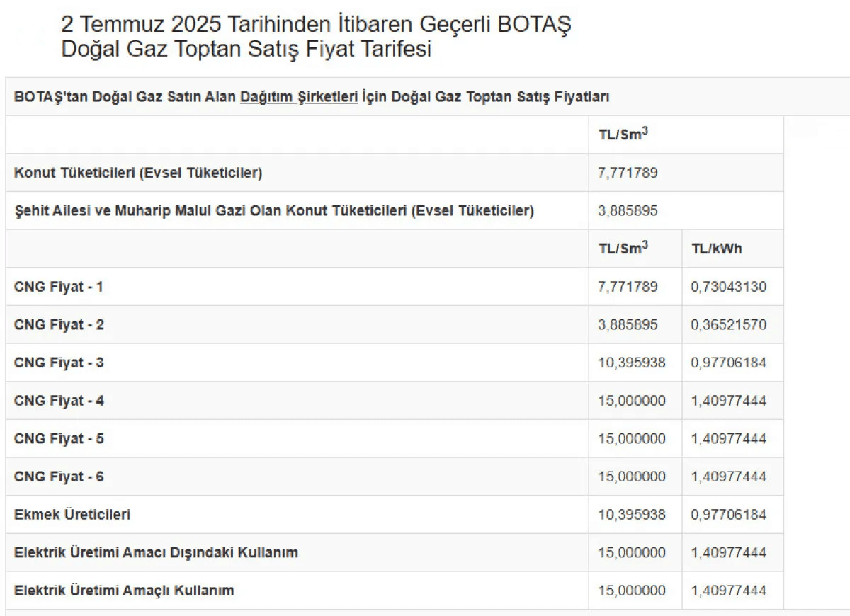Screen dimensions: 850x616
Task: Select 'Elektrik Üretimi Amacı Dışındaki Kullanım' label
Action: point(156,552)
